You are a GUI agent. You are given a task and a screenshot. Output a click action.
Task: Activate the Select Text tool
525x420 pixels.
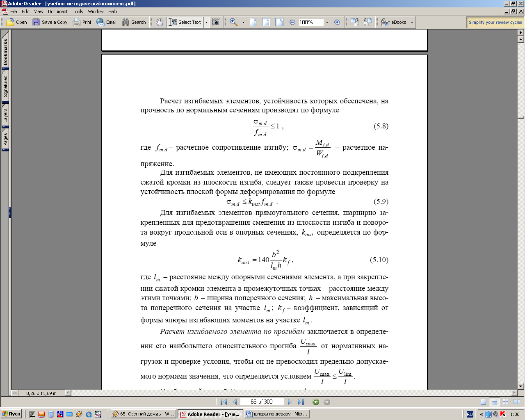click(185, 22)
